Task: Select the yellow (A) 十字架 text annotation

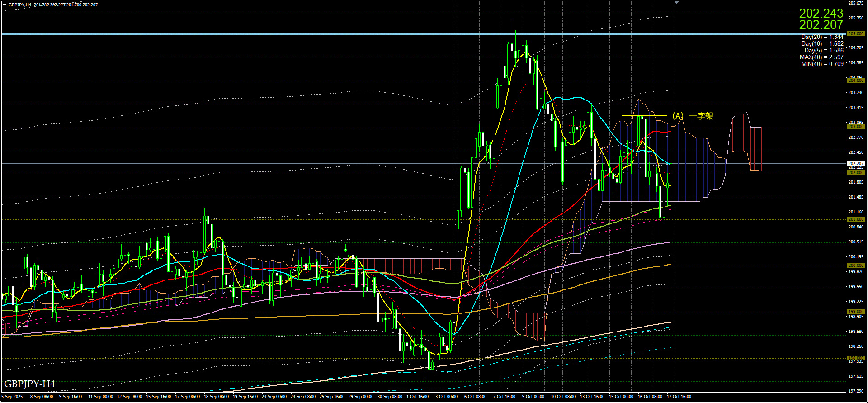Action: [692, 116]
